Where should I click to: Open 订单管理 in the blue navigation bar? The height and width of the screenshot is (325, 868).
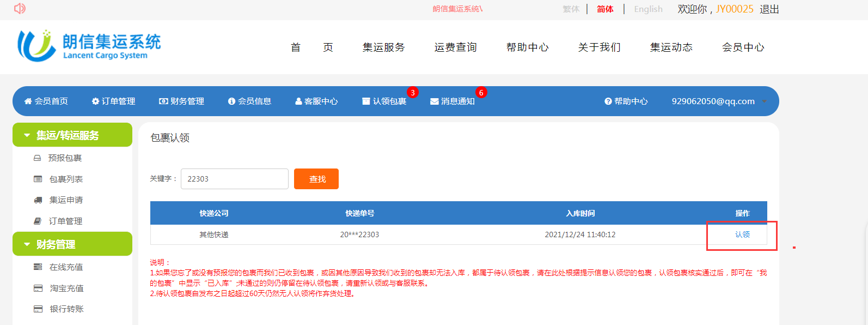tap(113, 101)
